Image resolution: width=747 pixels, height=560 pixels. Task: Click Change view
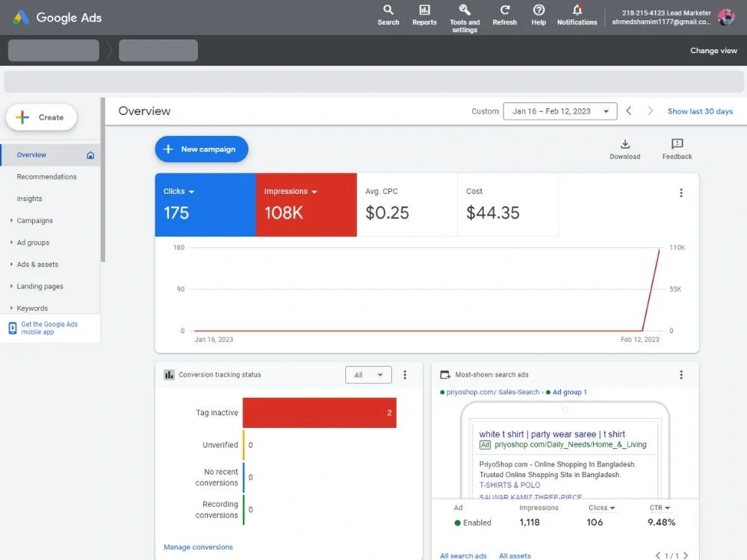[x=713, y=51]
